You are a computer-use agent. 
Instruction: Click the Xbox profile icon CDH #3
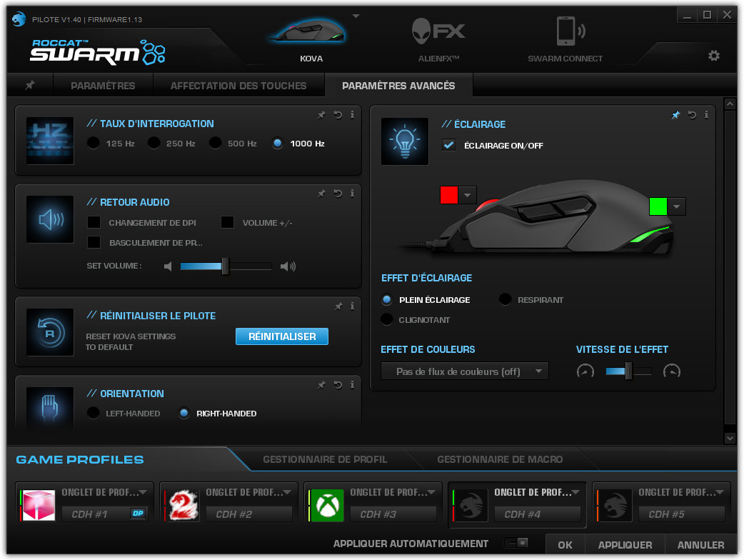[x=327, y=506]
